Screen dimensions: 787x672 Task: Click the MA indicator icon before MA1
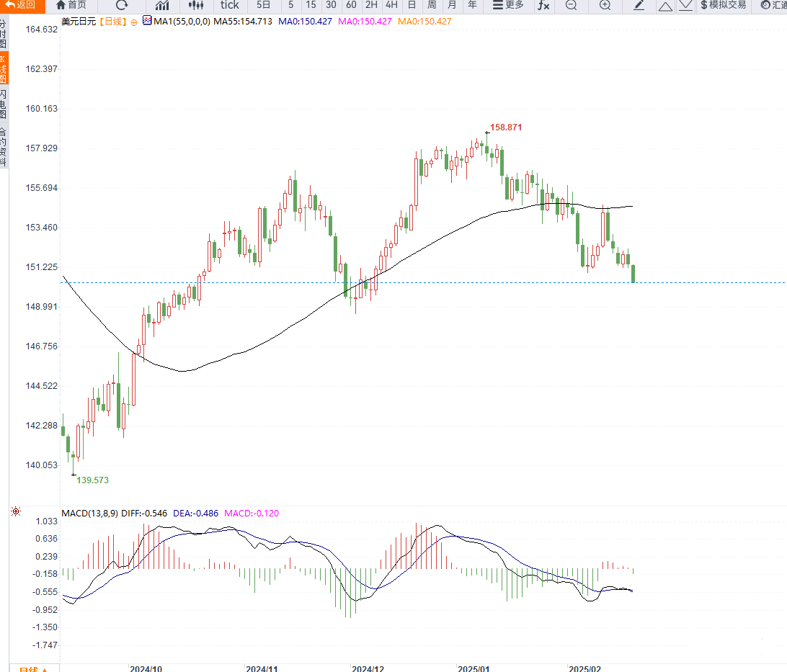pos(147,21)
